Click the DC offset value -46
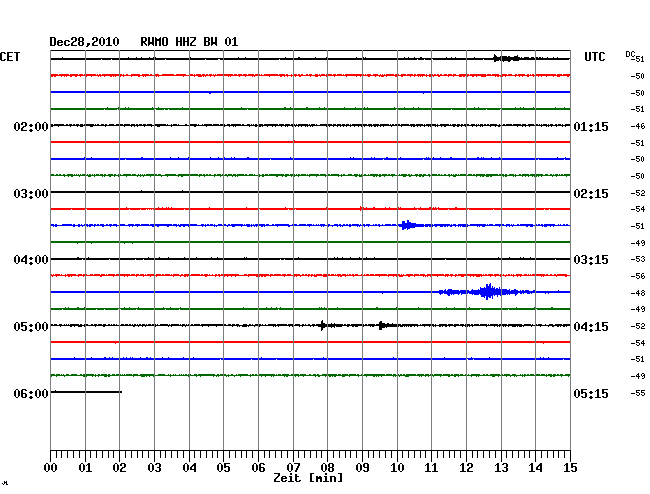 click(x=638, y=126)
